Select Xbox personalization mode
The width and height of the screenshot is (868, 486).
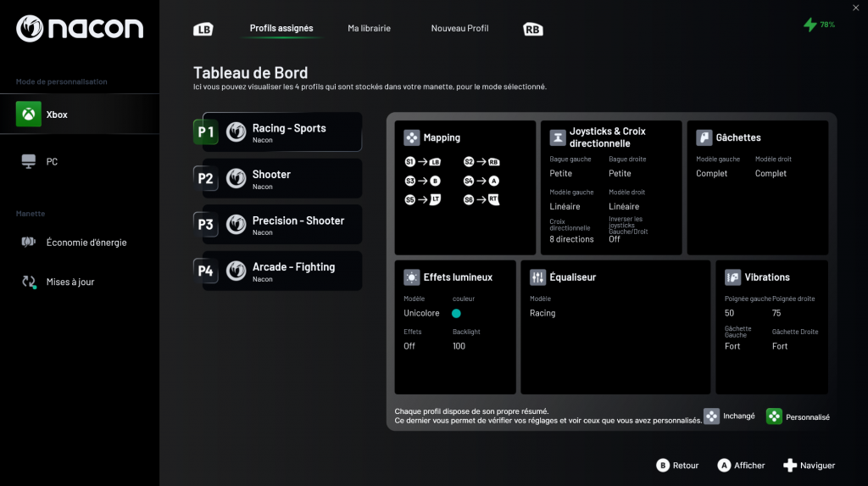[56, 115]
